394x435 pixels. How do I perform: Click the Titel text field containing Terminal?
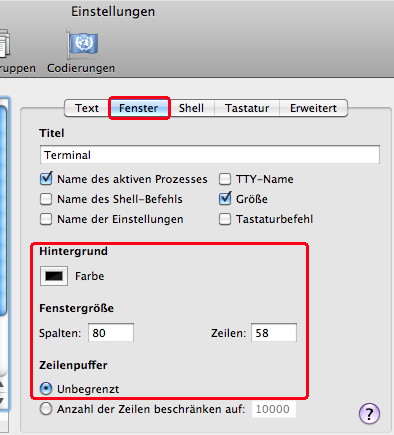(210, 155)
